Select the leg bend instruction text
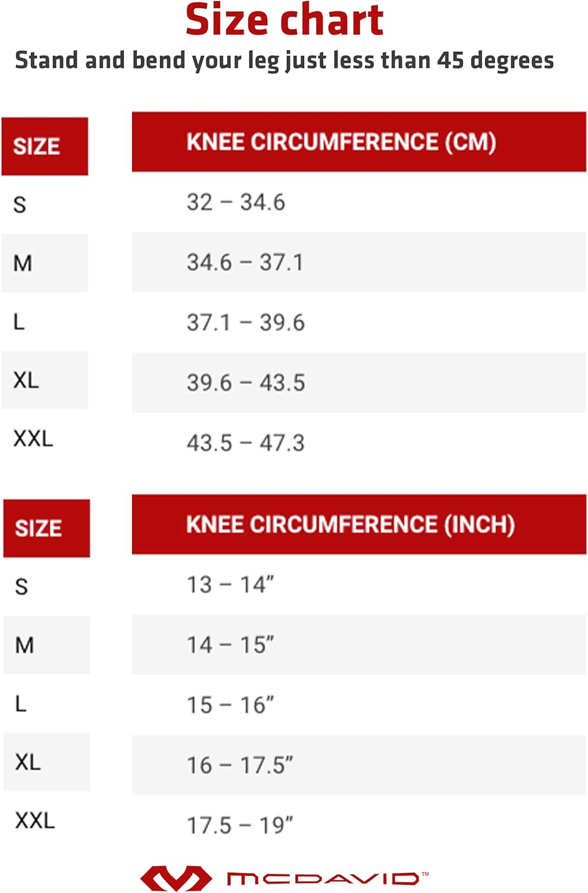588x893 pixels. 284,61
